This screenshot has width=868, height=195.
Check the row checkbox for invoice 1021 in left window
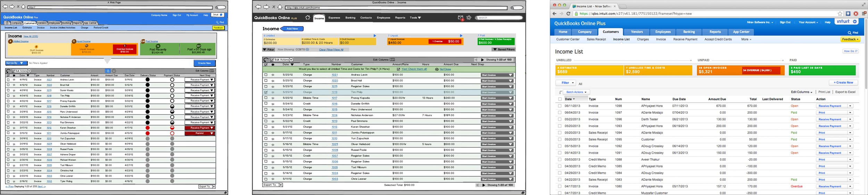[8, 80]
